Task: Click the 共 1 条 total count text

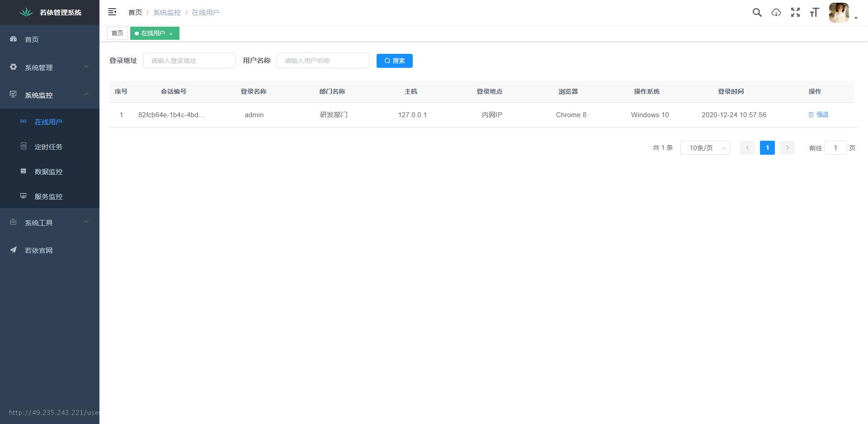Action: pos(663,148)
